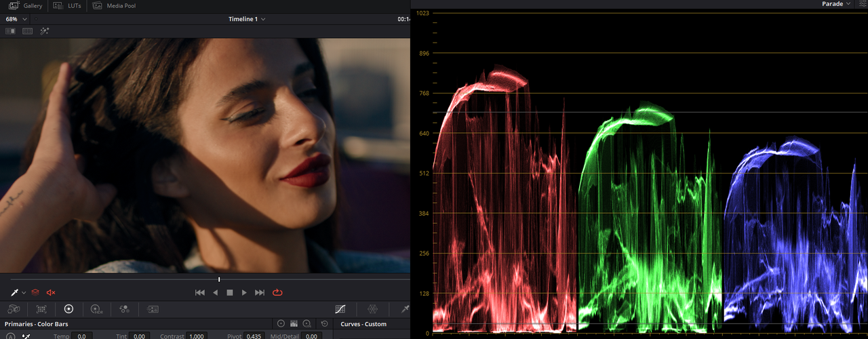868x339 pixels.
Task: Play the clip forward
Action: pos(244,292)
